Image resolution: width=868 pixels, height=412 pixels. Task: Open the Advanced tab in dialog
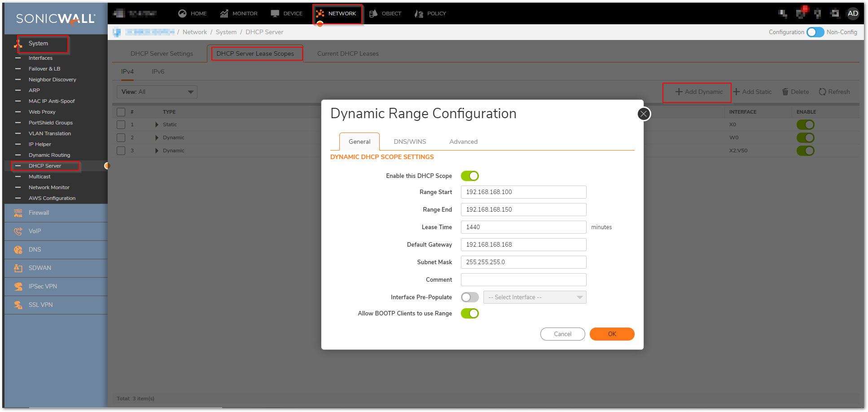tap(463, 142)
